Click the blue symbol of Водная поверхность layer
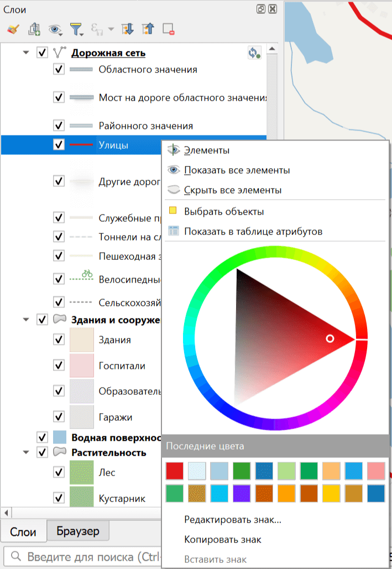 (x=60, y=437)
